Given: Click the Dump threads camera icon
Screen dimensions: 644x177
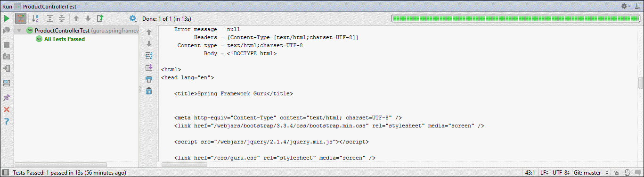Looking at the screenshot, I should tap(7, 56).
